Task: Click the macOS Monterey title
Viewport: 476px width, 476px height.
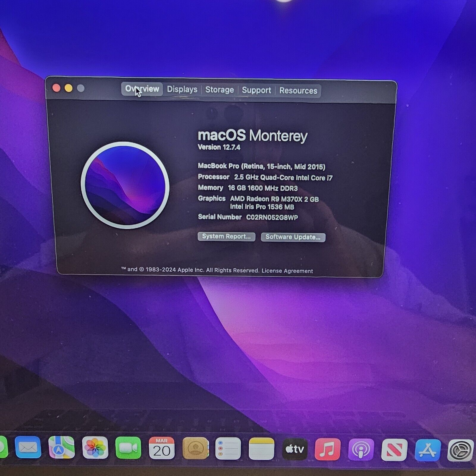Action: tap(253, 136)
